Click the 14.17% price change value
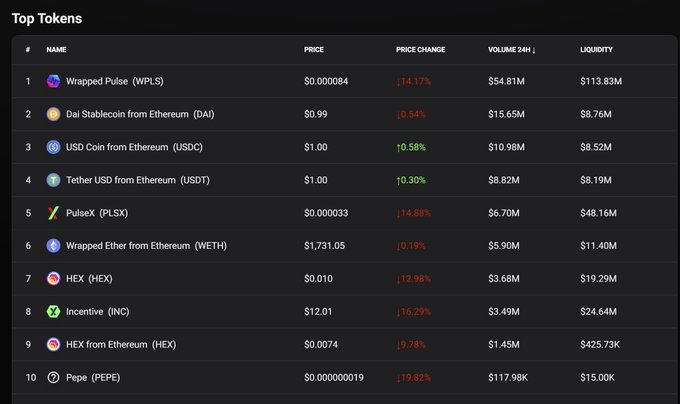This screenshot has width=680, height=404. coord(413,81)
